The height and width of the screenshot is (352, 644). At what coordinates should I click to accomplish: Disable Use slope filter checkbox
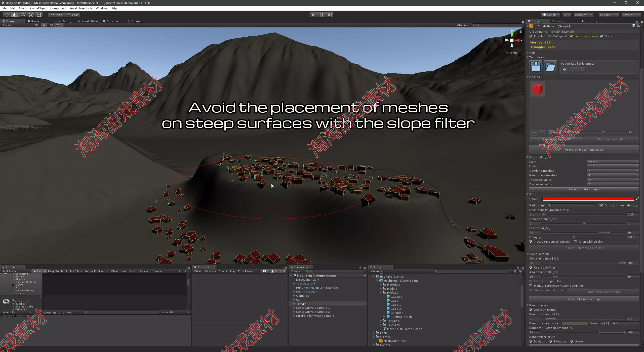[x=531, y=268]
